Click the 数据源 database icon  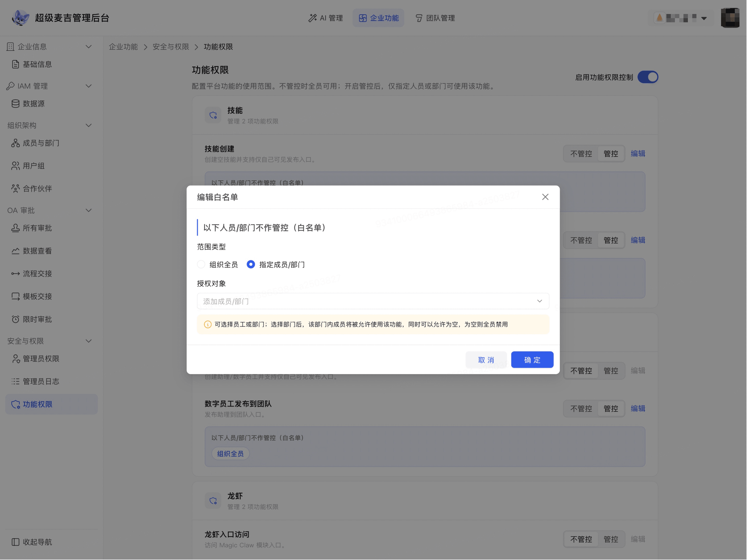tap(15, 104)
